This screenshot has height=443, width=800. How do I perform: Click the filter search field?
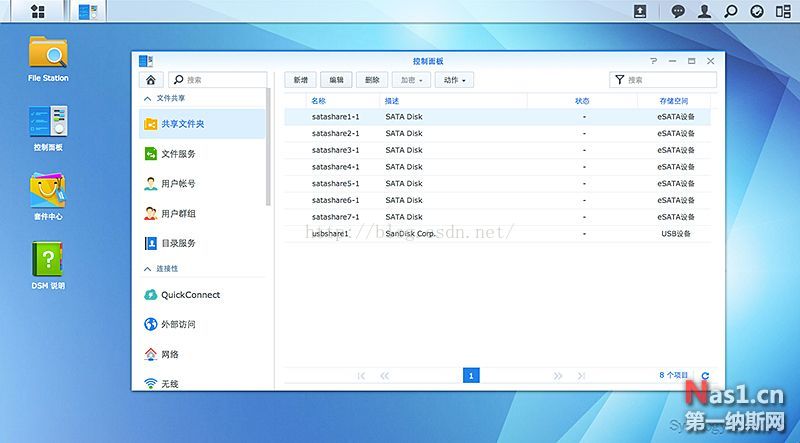[x=667, y=79]
